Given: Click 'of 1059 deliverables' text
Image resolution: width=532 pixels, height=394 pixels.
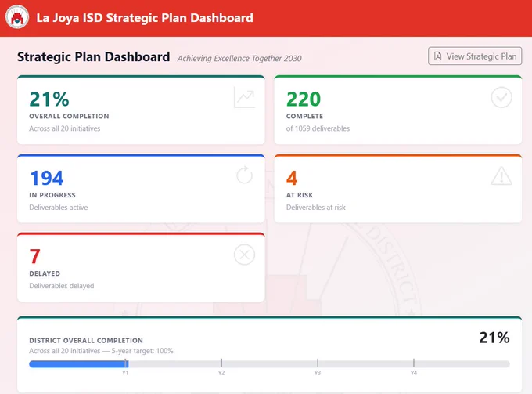Looking at the screenshot, I should click(318, 128).
